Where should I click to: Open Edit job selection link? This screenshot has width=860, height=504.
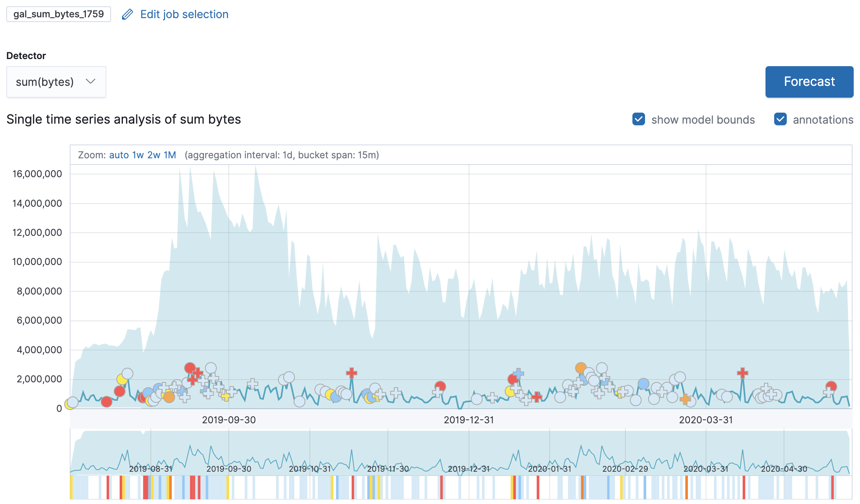[x=184, y=15]
